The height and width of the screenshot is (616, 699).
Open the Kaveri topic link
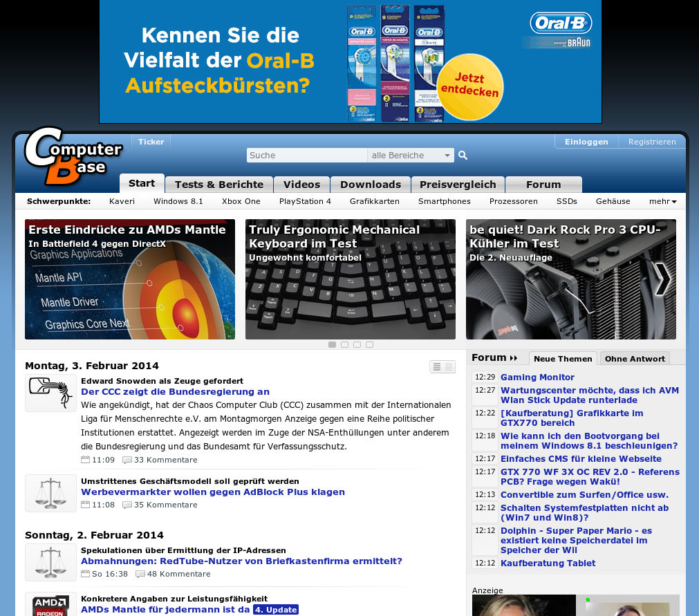pyautogui.click(x=122, y=201)
